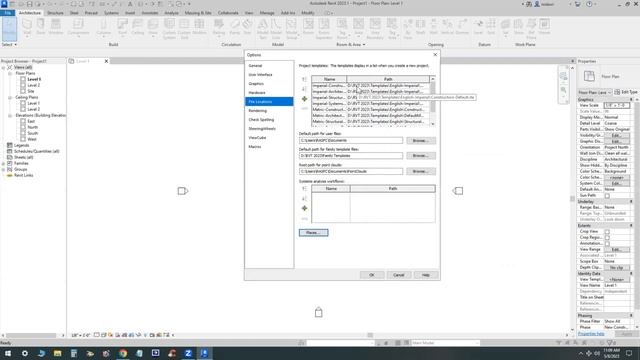Add a project template with green plus

coord(304,99)
